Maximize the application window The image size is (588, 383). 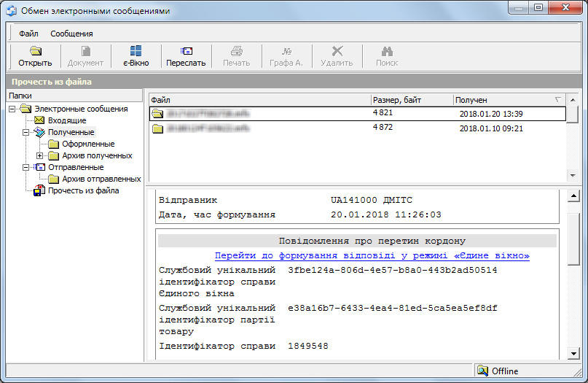pyautogui.click(x=538, y=8)
